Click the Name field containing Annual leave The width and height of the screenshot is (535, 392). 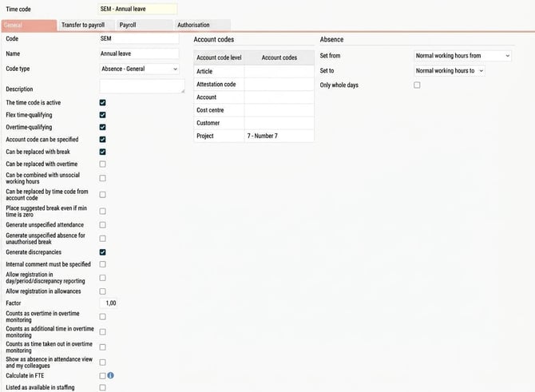coord(139,53)
